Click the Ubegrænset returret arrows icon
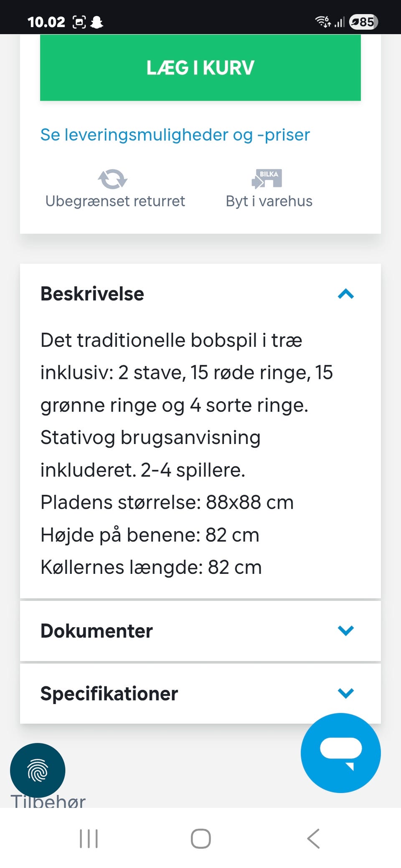 tap(112, 179)
